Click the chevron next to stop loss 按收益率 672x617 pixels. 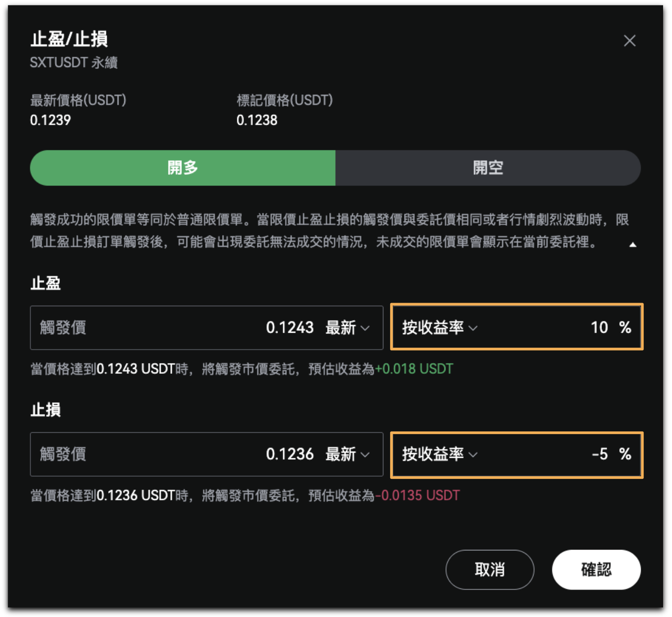click(x=473, y=455)
